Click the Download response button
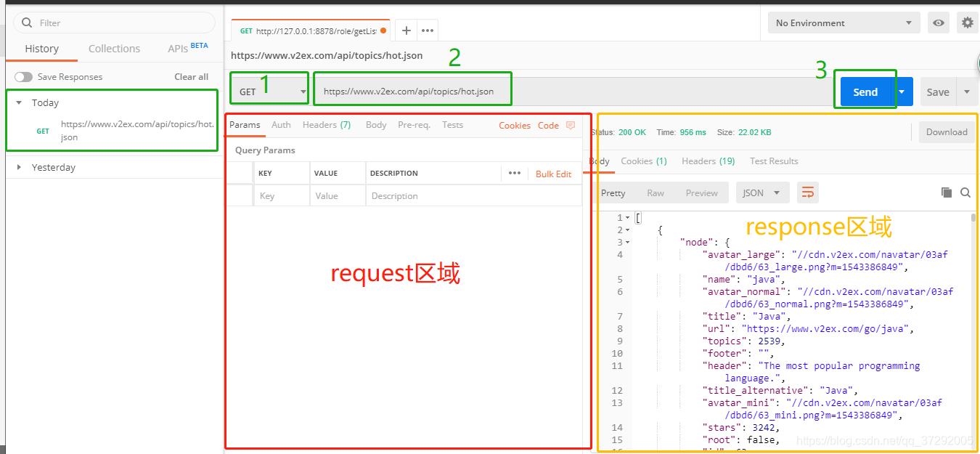 (x=947, y=132)
